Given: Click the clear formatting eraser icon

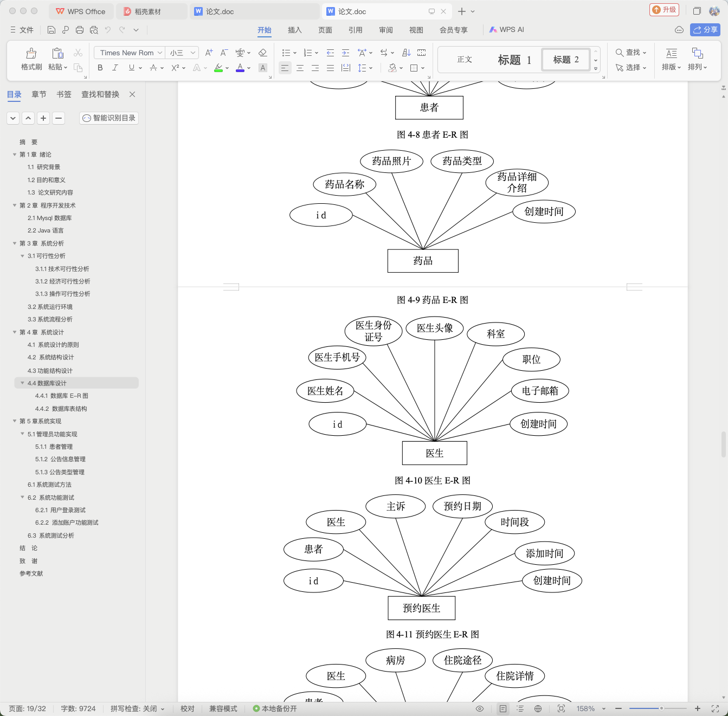Looking at the screenshot, I should click(263, 53).
